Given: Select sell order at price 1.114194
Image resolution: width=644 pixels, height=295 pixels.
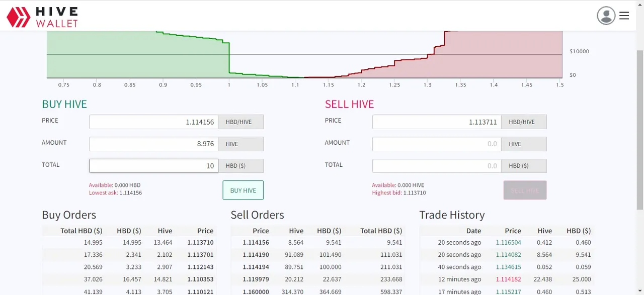Looking at the screenshot, I should point(317,267).
